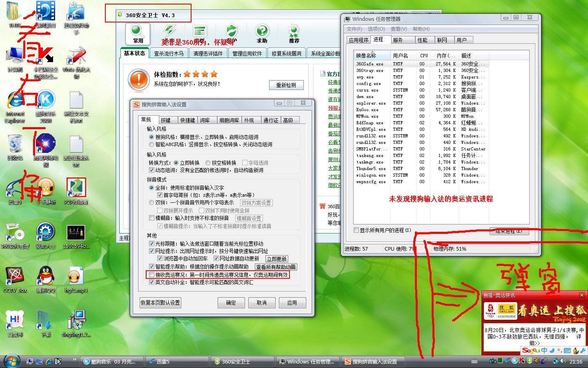Select the 1501594b image file on desktop
This screenshot has height=368, width=588.
click(76, 236)
